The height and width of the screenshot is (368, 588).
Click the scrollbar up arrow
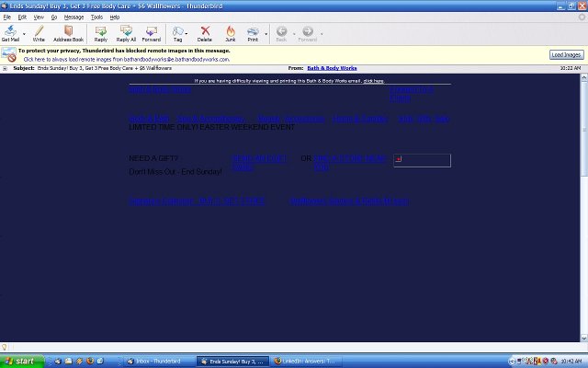584,77
